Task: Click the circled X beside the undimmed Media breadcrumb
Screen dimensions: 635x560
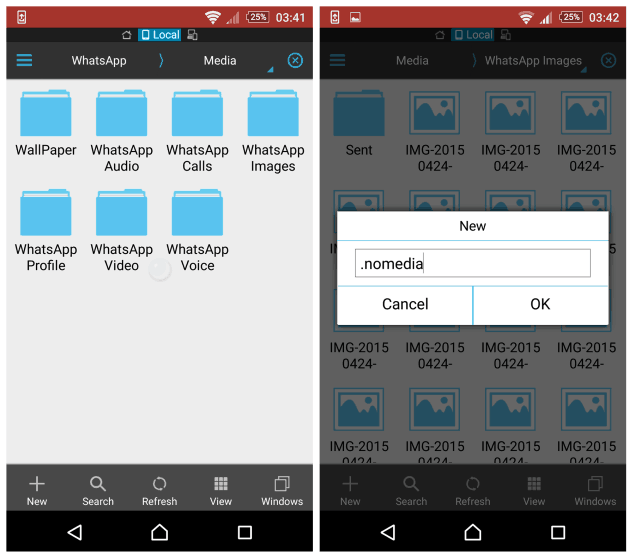Action: [x=295, y=61]
